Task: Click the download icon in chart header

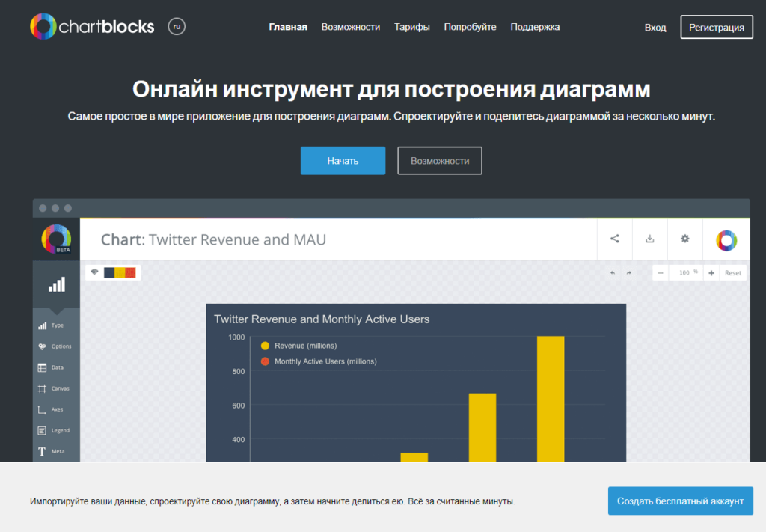Action: click(650, 239)
